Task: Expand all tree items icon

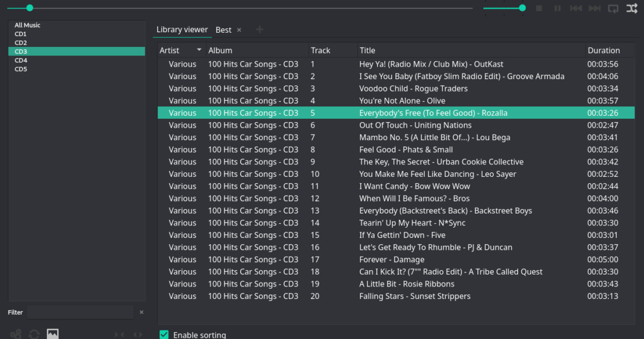Action: tap(138, 334)
